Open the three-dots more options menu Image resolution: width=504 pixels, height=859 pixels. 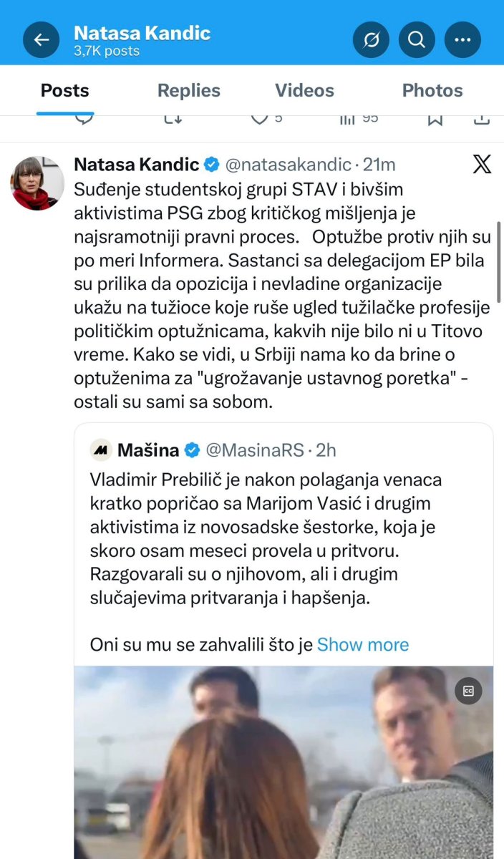(x=462, y=40)
